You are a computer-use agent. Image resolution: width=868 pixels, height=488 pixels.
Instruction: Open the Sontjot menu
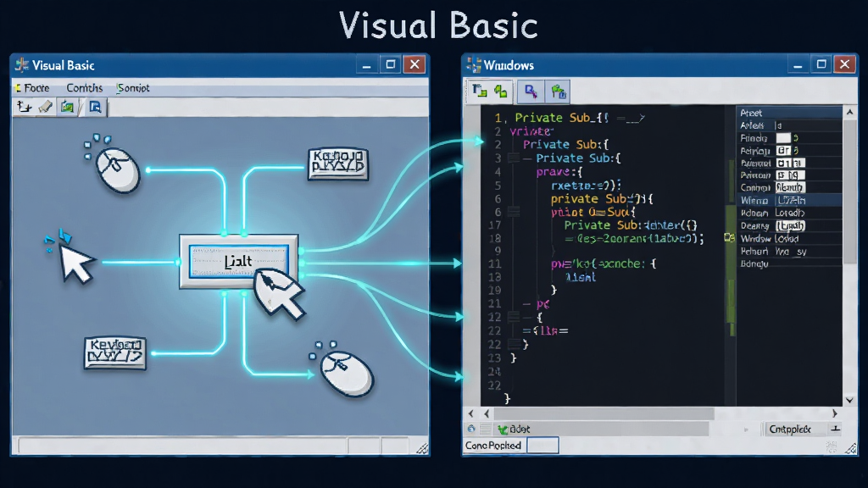[133, 88]
